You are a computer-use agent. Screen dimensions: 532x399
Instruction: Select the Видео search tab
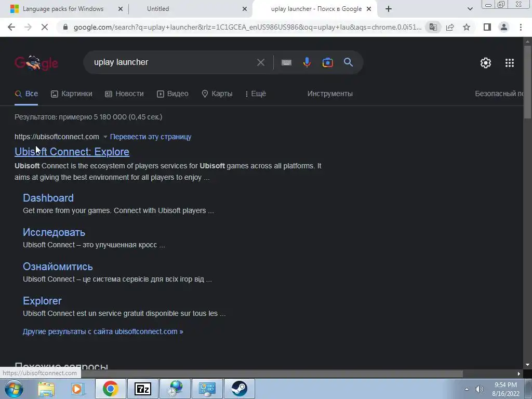click(x=172, y=94)
